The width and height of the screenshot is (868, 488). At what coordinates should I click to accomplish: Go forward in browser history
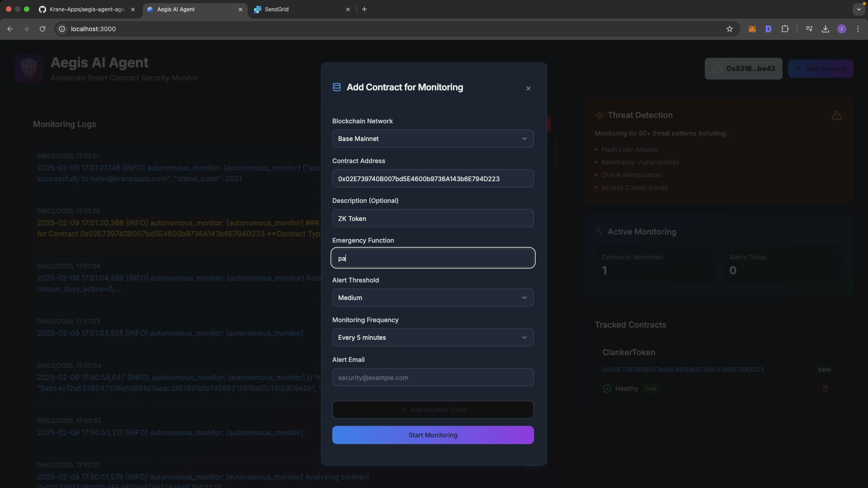click(26, 29)
